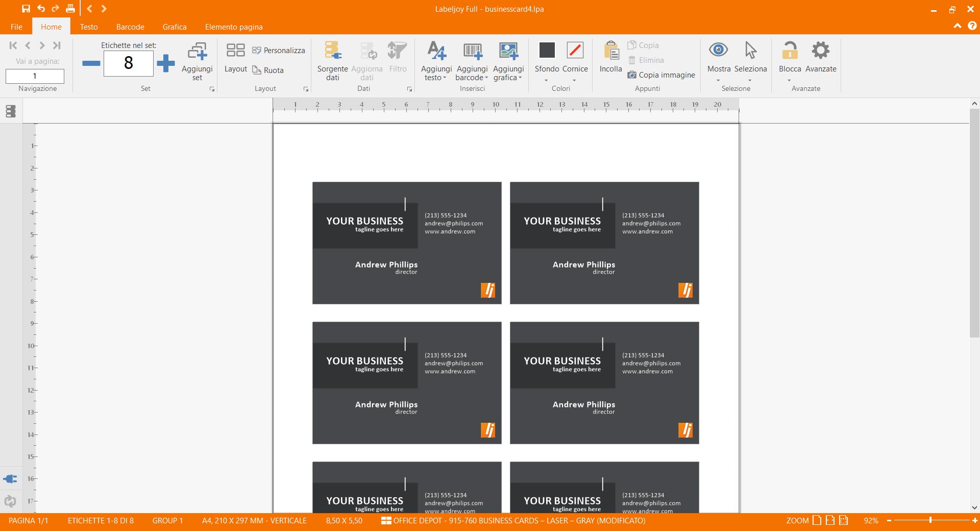Screen dimensions: 980x531
Task: Decrease labels in set with minus
Action: 91,63
